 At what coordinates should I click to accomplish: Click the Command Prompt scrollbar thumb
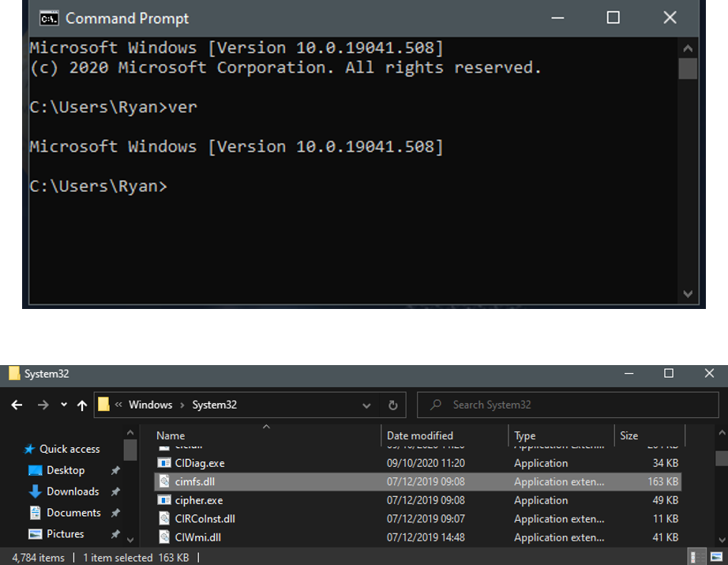688,68
